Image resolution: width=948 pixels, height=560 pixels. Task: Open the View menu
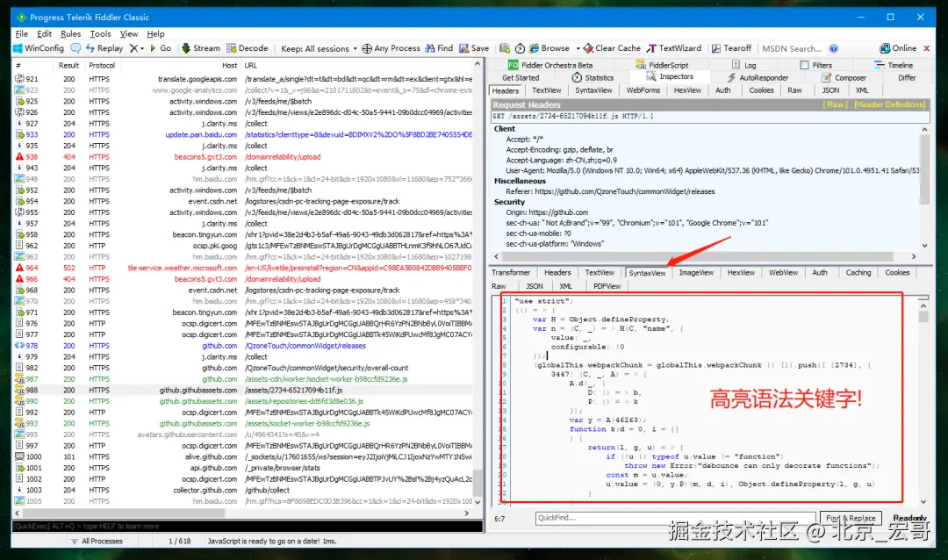click(129, 34)
